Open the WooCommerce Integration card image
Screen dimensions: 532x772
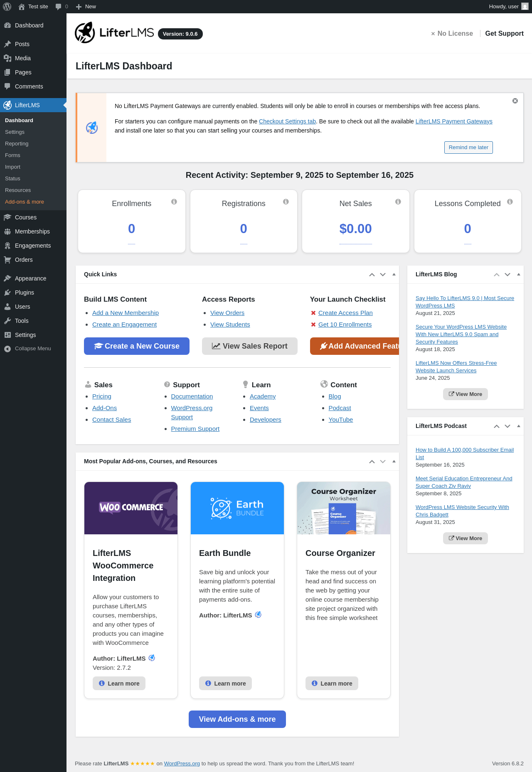(131, 508)
